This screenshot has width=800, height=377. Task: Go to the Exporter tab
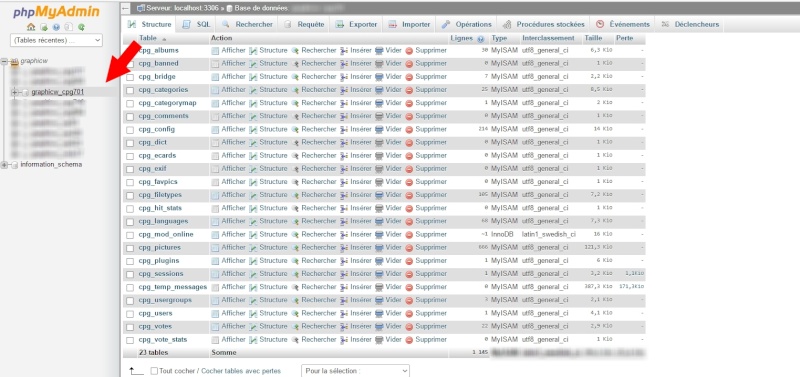point(357,24)
